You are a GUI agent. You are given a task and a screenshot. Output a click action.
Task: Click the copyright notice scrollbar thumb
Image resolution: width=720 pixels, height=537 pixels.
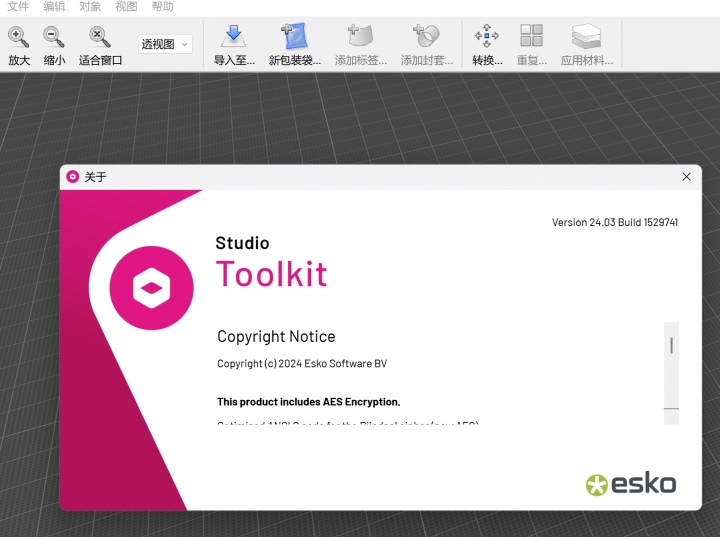[x=671, y=345]
